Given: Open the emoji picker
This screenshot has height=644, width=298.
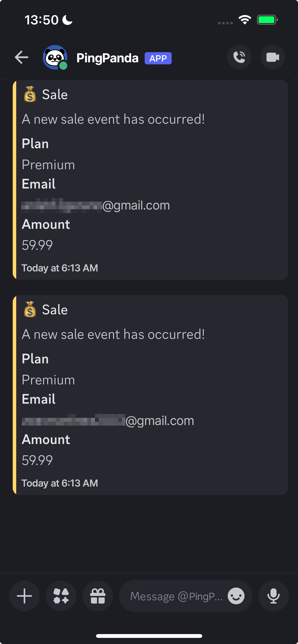Looking at the screenshot, I should 236,596.
